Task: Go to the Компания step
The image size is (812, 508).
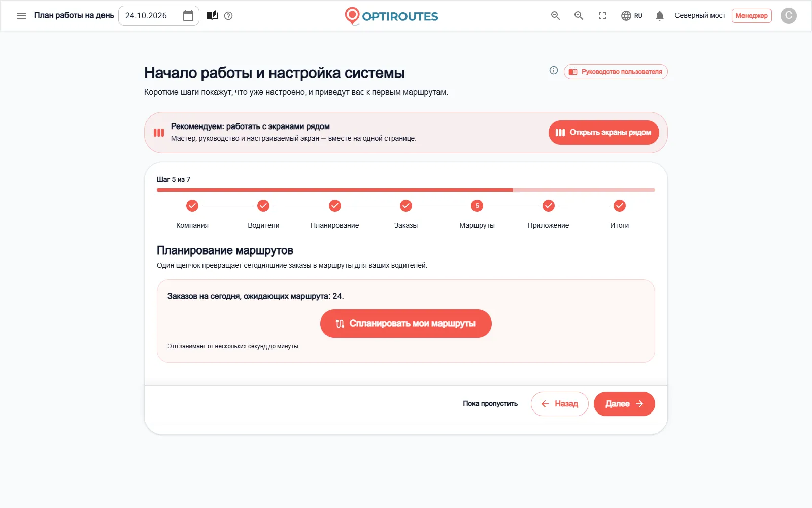Action: pyautogui.click(x=192, y=214)
